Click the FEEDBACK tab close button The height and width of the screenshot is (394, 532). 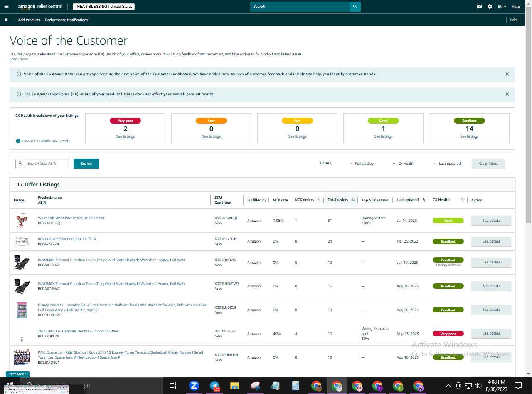pos(27,374)
